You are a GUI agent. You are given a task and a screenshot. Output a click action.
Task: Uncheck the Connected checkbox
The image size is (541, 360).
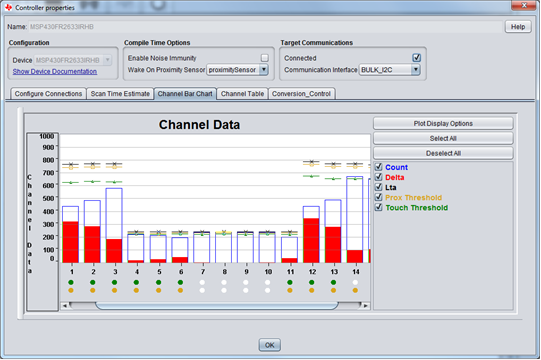[416, 58]
